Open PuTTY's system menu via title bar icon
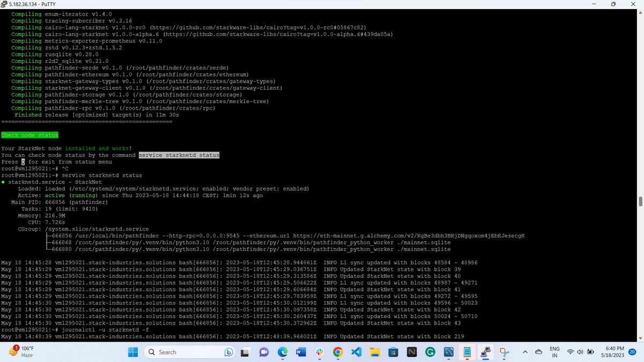Viewport: 644px width, 362px height. 4,4
